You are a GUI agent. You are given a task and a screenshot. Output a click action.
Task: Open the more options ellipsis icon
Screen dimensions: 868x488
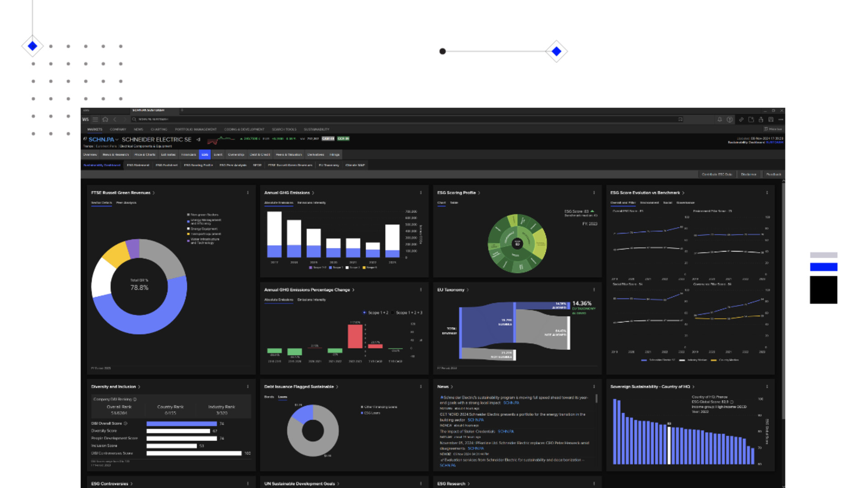781,119
